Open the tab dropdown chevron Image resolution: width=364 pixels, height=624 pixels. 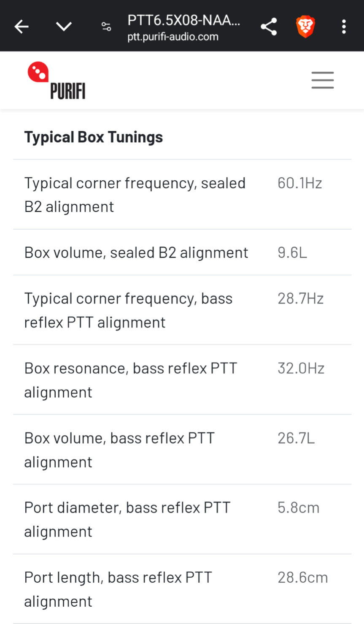tap(64, 27)
